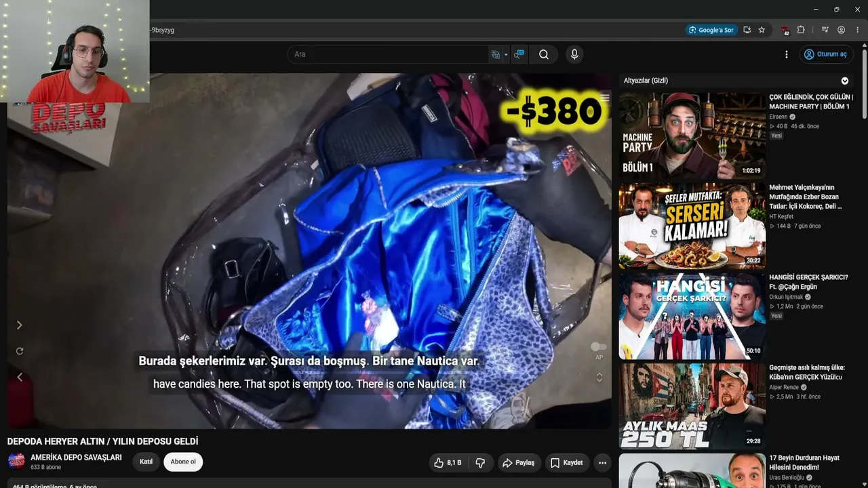868x488 pixels.
Task: Open the lines menu icon beside -$380
Action: 605,98
